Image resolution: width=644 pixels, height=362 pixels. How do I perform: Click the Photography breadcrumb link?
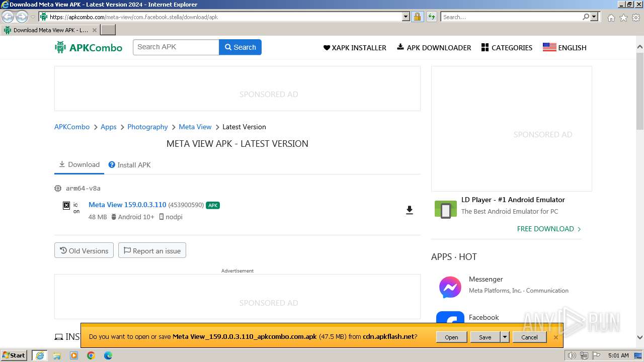point(147,127)
